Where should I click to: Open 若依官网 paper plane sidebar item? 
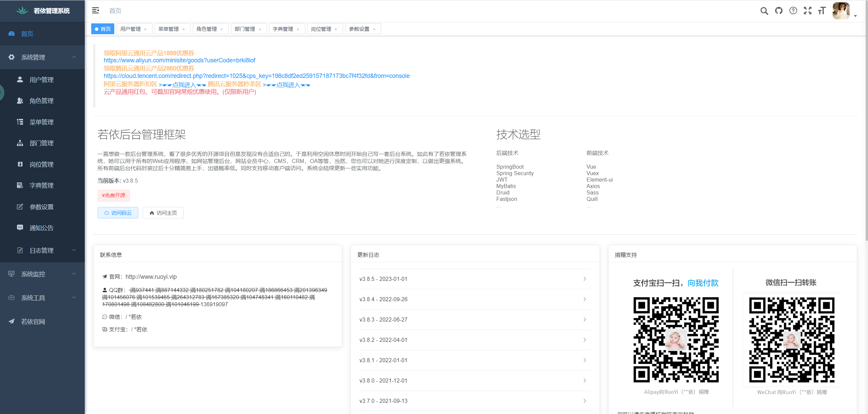[x=33, y=322]
